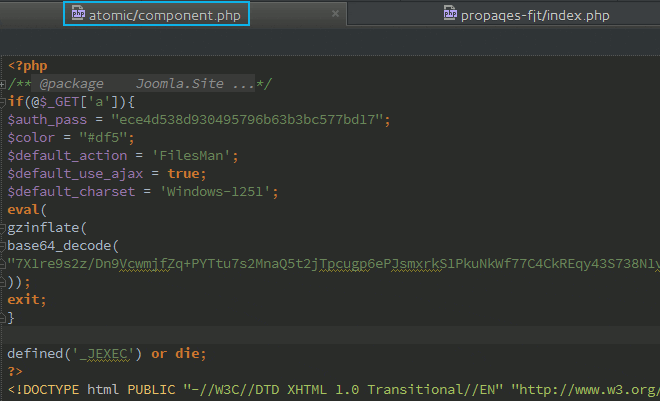Screen dimensions: 660x401
Task: Close the atomic/component.php tab
Action: [x=335, y=13]
